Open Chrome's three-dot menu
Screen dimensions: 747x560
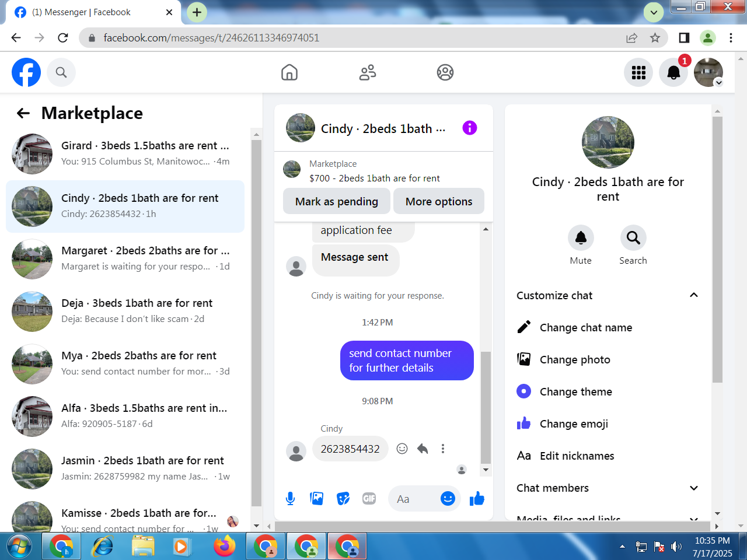pos(731,38)
